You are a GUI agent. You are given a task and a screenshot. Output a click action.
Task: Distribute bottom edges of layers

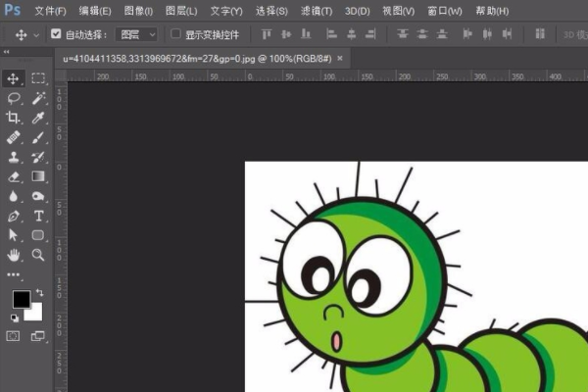442,34
